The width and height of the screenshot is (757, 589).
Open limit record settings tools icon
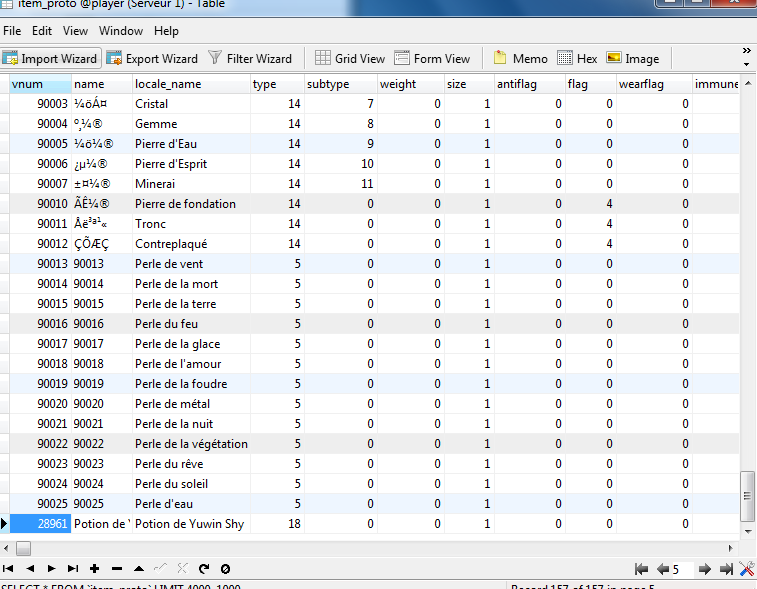(x=747, y=569)
